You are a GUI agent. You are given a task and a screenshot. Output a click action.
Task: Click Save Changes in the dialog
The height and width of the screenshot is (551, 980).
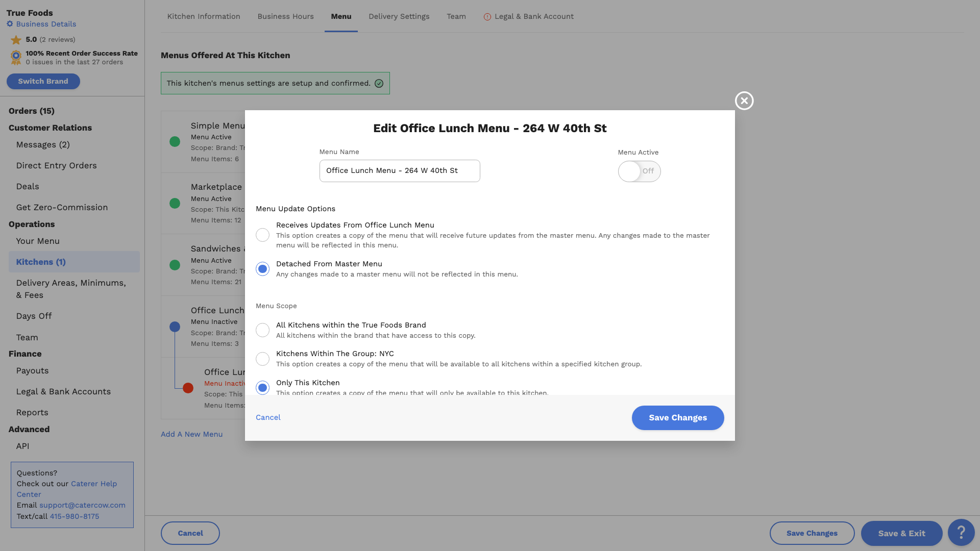pos(678,418)
